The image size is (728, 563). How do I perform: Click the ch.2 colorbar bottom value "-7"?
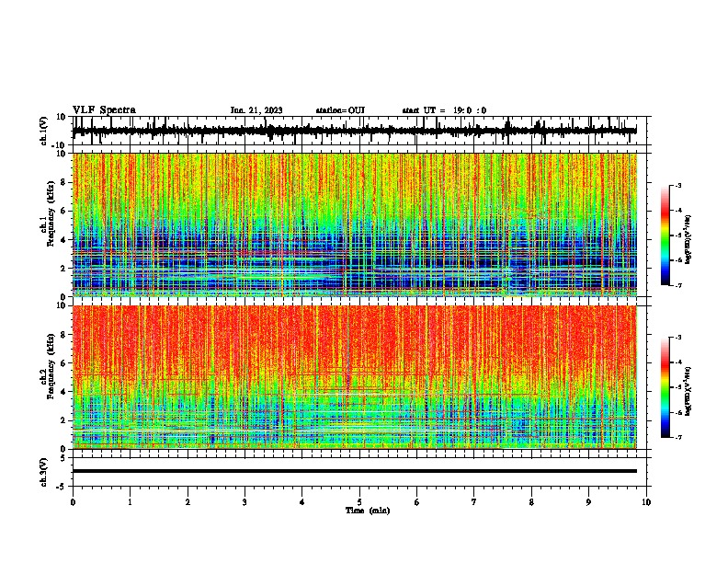click(678, 437)
